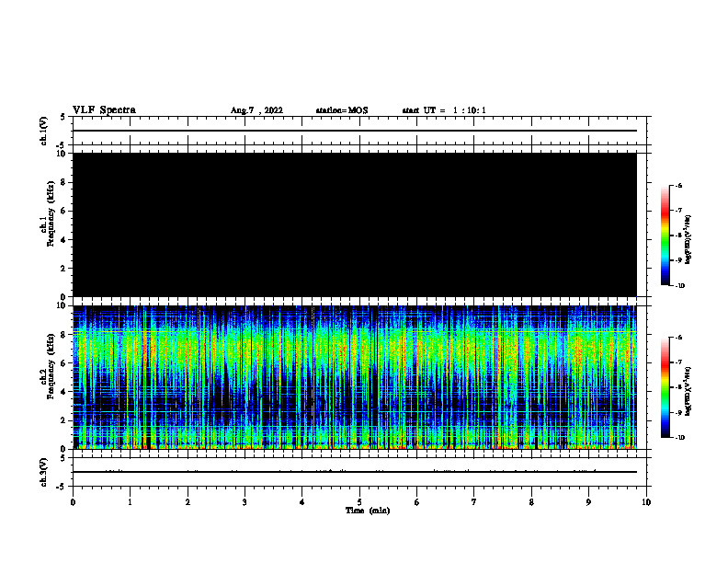Click the ch.1 spectrogram colorbar
728x563 pixels.
665,236
